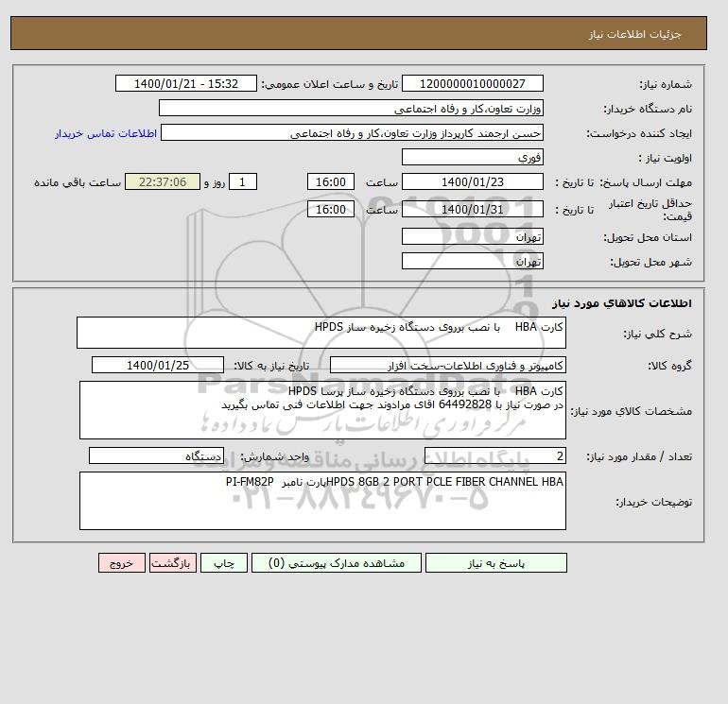728x704 pixels.
Task: Select the announcement date field 1400/01/21 - 15:32
Action: click(185, 83)
